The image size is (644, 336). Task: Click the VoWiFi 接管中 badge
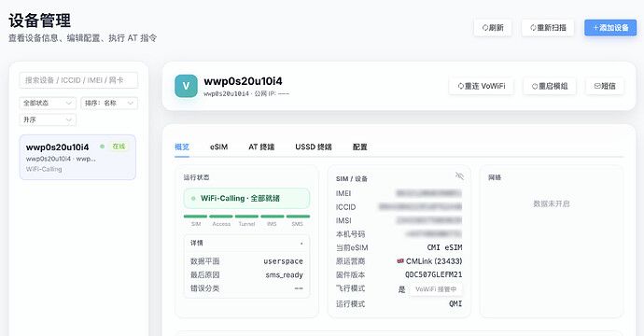(x=436, y=289)
